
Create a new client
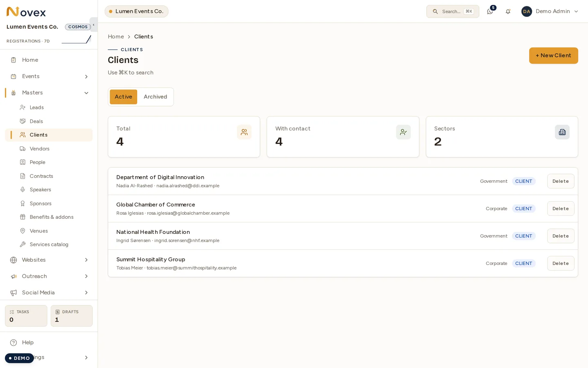pos(553,56)
